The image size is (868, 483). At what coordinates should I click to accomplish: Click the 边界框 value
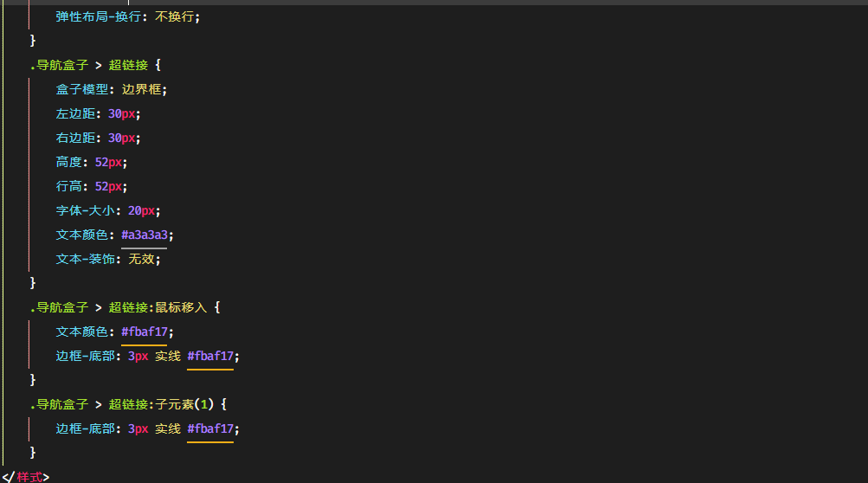[x=141, y=89]
